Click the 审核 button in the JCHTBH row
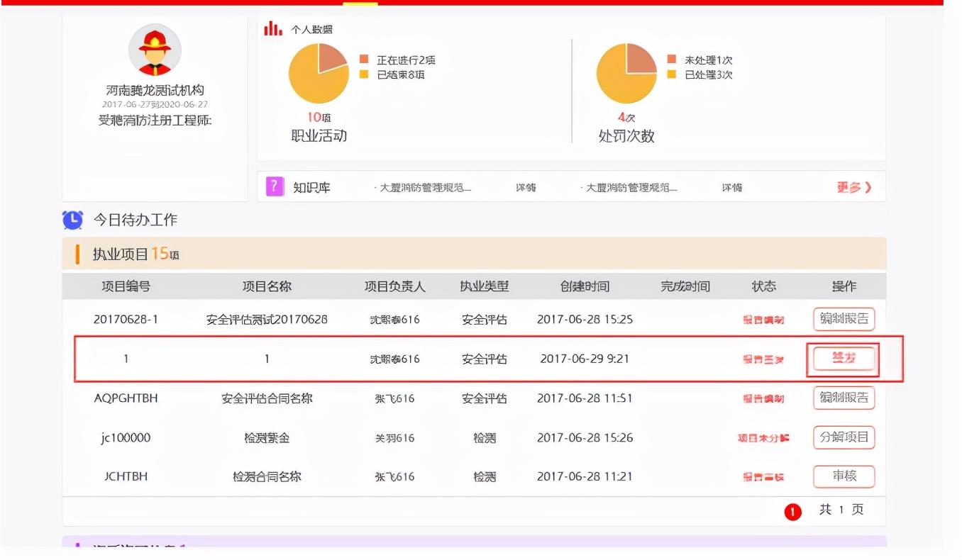The width and height of the screenshot is (962, 560). [844, 476]
